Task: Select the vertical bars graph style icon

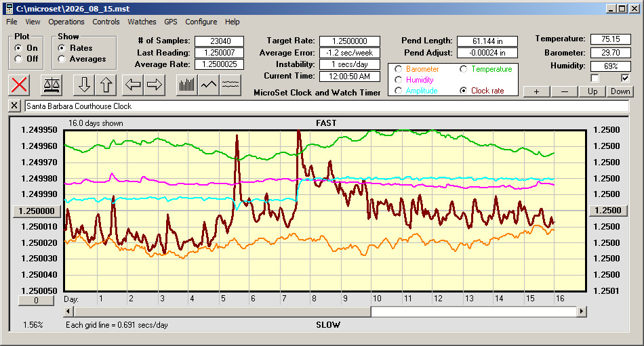Action: click(x=187, y=85)
